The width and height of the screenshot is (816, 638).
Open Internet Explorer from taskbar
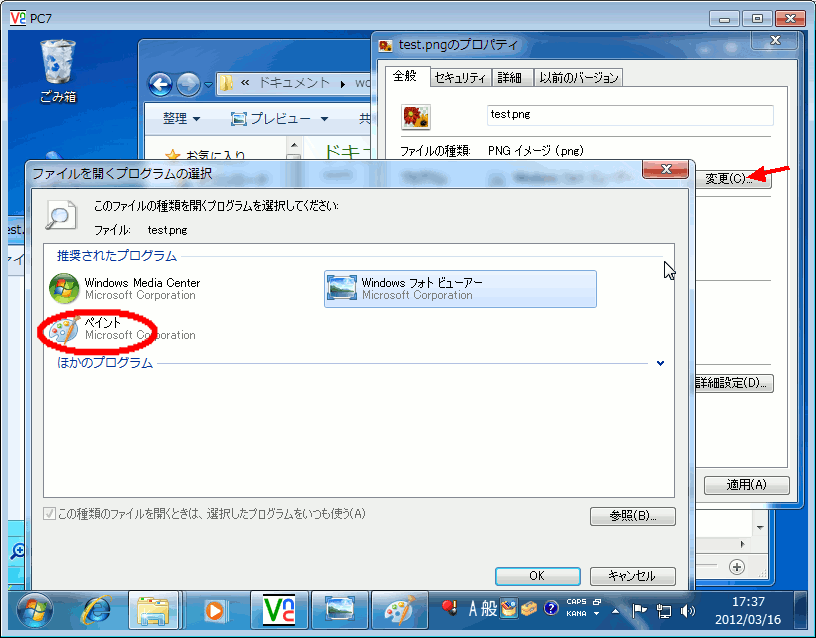pyautogui.click(x=97, y=608)
